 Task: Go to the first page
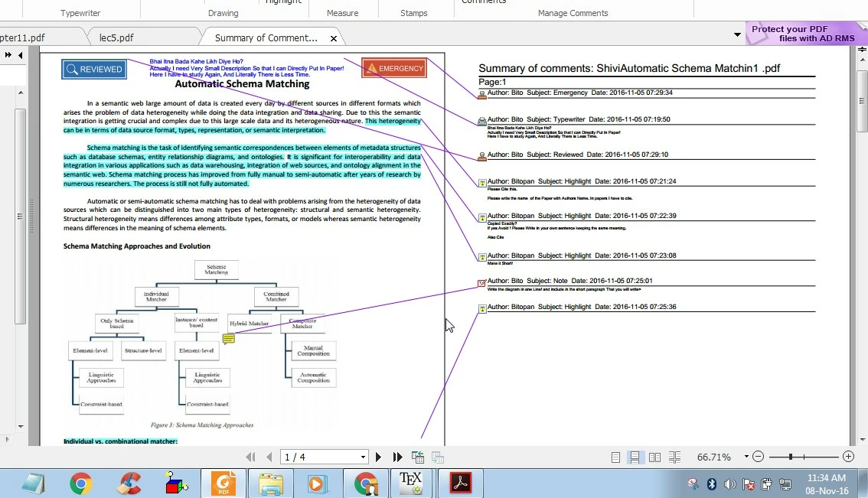(x=251, y=457)
